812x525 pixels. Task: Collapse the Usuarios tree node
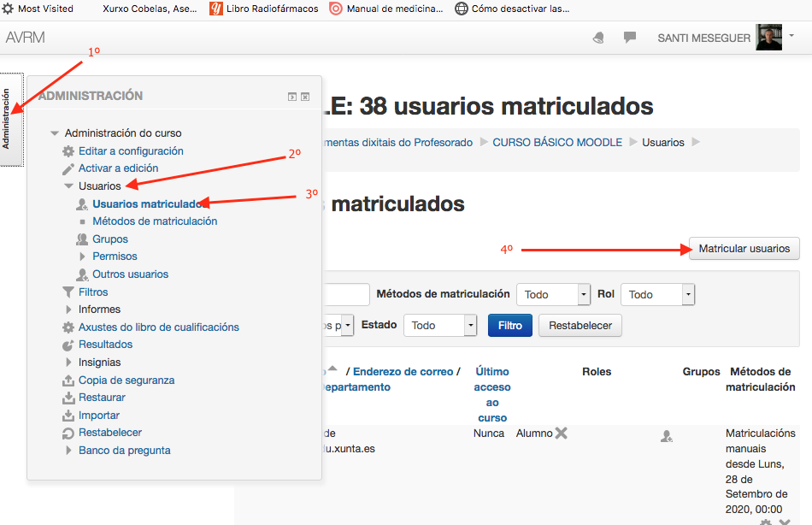click(x=68, y=186)
